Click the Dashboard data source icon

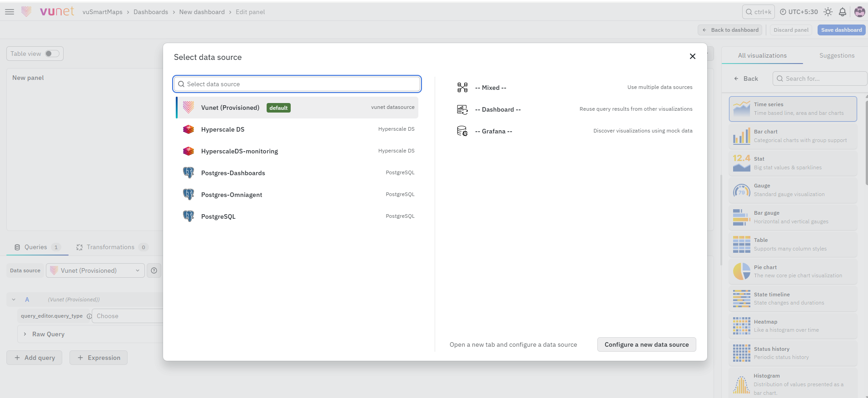(x=462, y=109)
